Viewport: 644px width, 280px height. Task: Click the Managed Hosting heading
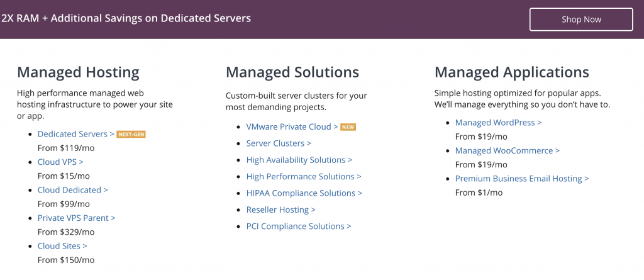coord(78,72)
